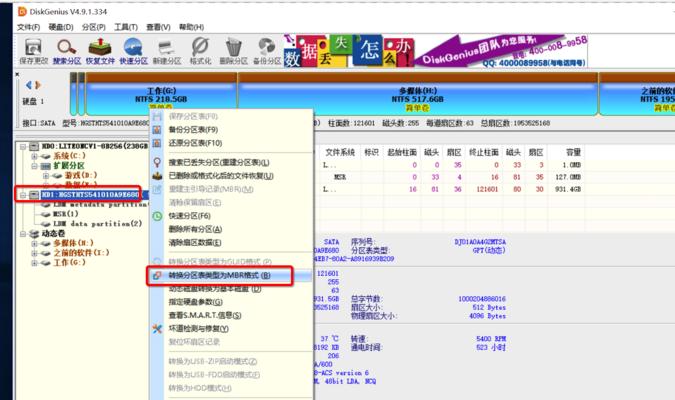Viewport: 675px width, 400px height.
Task: Click the 起始柱面 column header
Action: pyautogui.click(x=402, y=152)
